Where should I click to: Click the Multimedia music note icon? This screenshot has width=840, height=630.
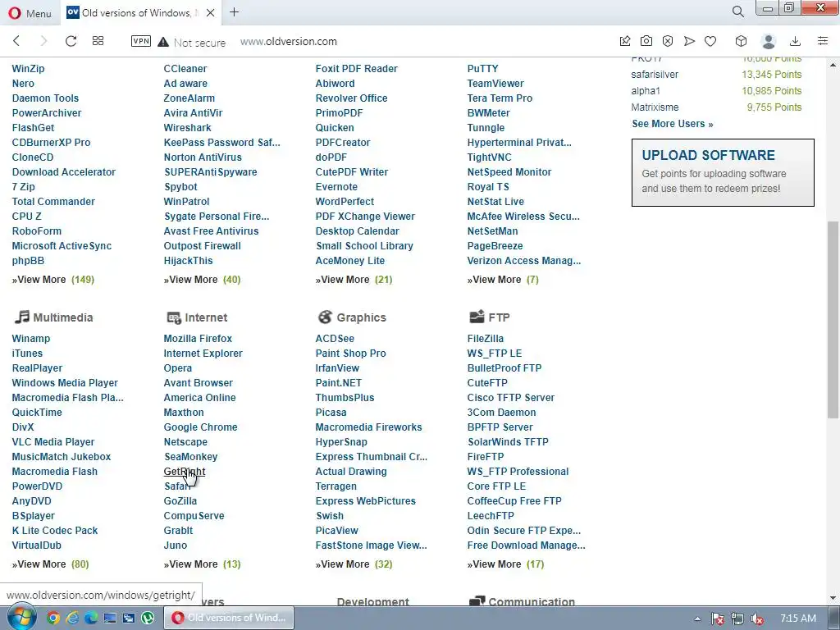click(21, 317)
